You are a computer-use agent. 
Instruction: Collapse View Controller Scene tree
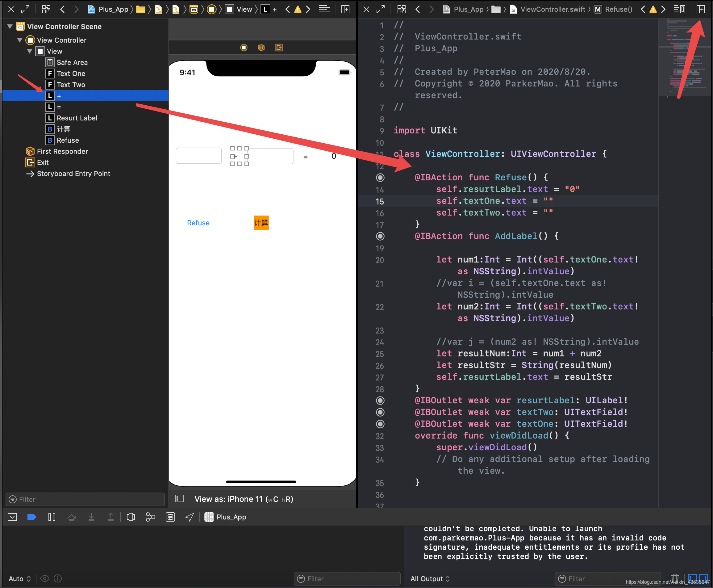[x=10, y=27]
